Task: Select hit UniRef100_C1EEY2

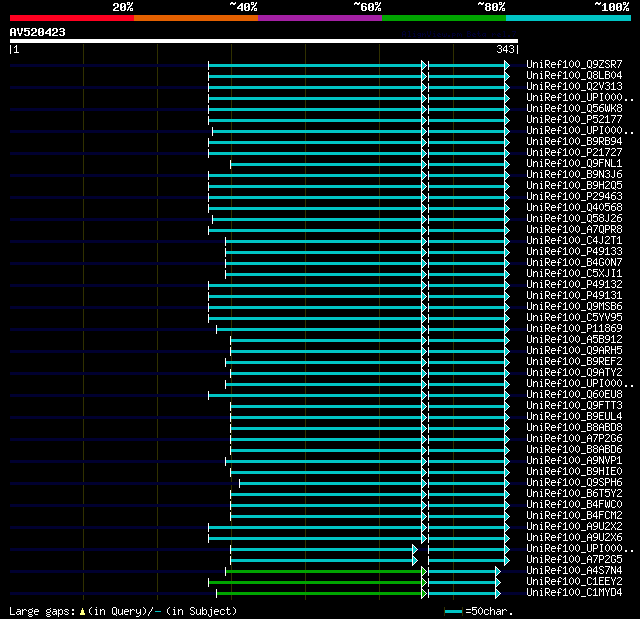Action: point(574,582)
